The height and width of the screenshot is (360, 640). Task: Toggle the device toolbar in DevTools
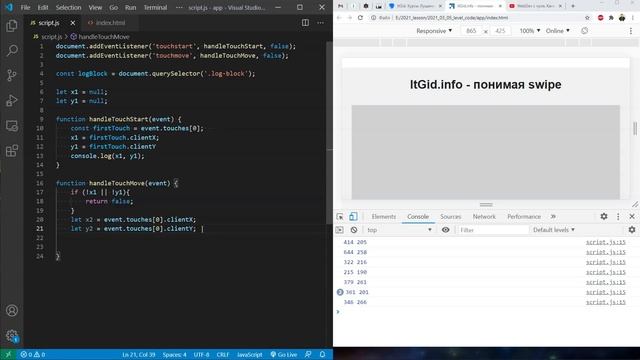[353, 217]
